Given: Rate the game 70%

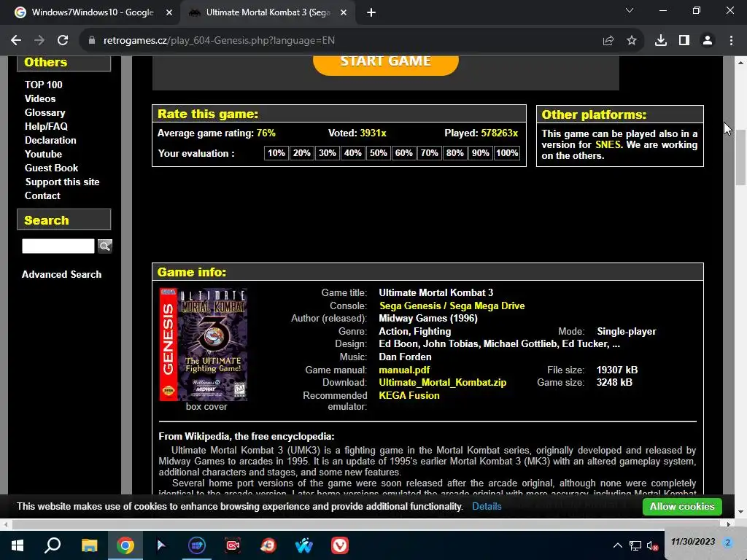Looking at the screenshot, I should 429,153.
